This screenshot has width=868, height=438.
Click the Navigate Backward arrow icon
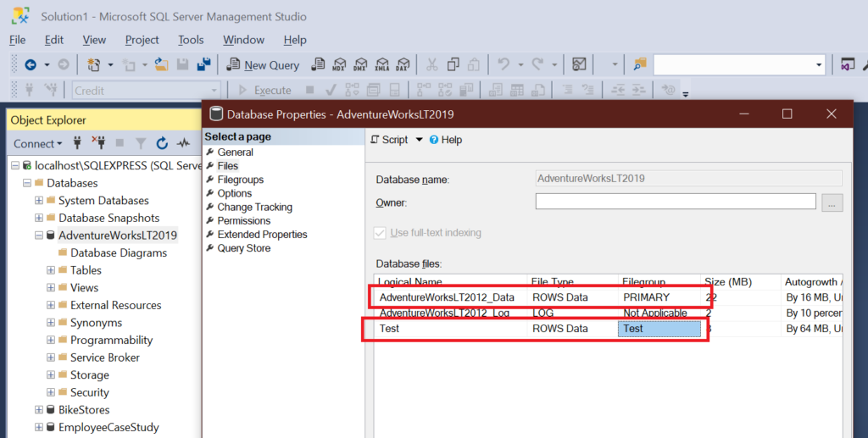(x=30, y=65)
